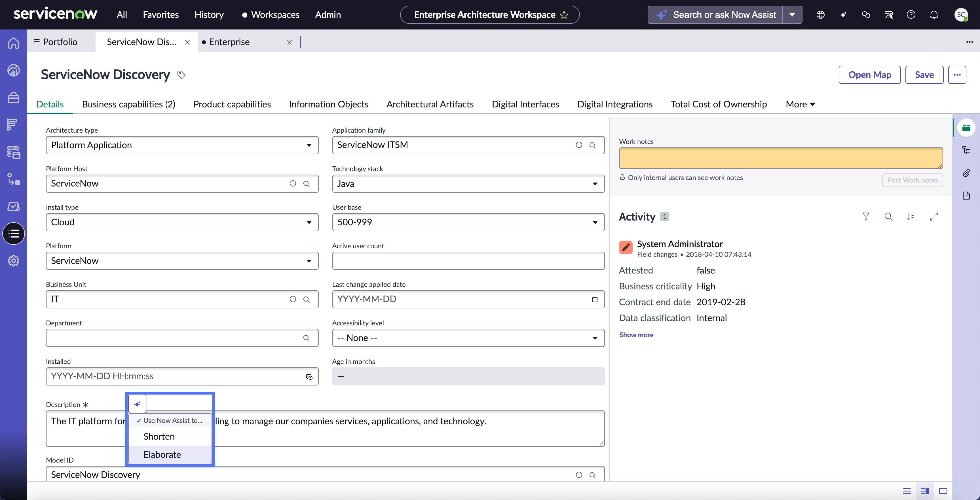Select the highlighted list icon in sidebar
Viewport: 980px width, 500px height.
coord(14,234)
